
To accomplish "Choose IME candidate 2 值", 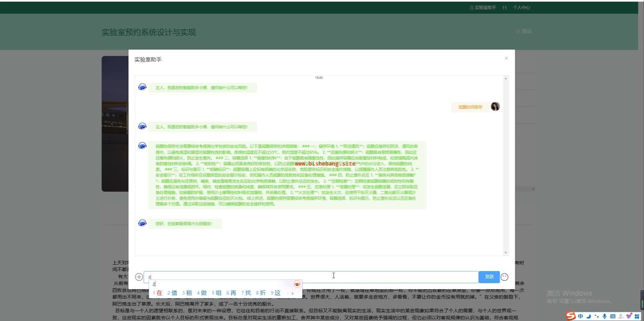I will pos(172,293).
